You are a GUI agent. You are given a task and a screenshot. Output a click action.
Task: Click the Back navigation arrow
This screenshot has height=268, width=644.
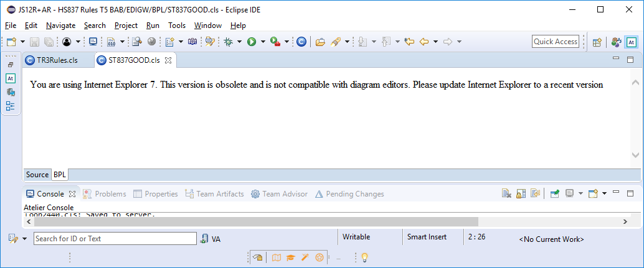424,42
